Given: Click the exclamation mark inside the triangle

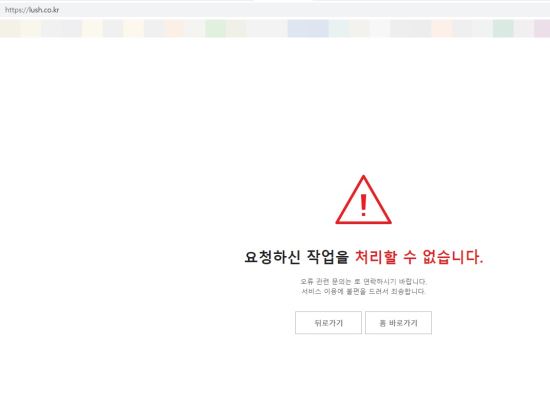Looking at the screenshot, I should (x=363, y=205).
